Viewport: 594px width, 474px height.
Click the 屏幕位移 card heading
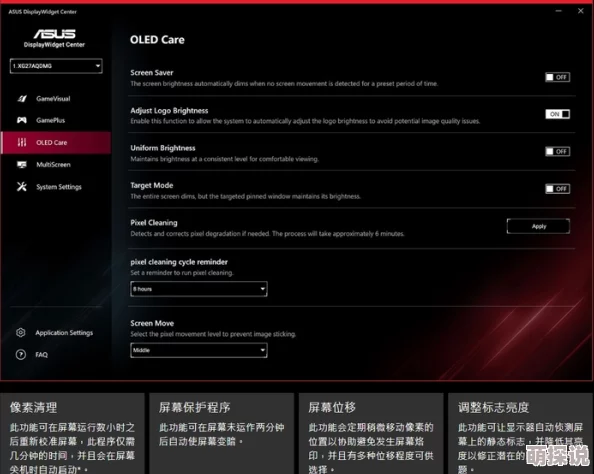point(332,408)
